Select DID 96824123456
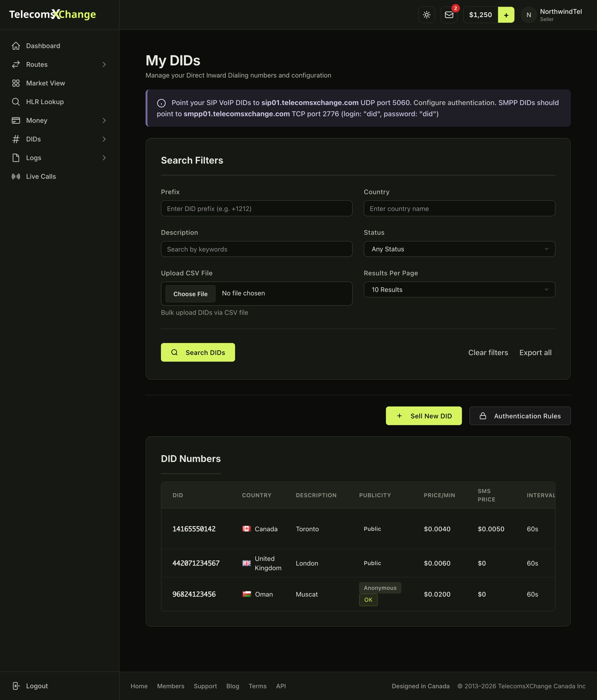The height and width of the screenshot is (700, 597). (194, 594)
